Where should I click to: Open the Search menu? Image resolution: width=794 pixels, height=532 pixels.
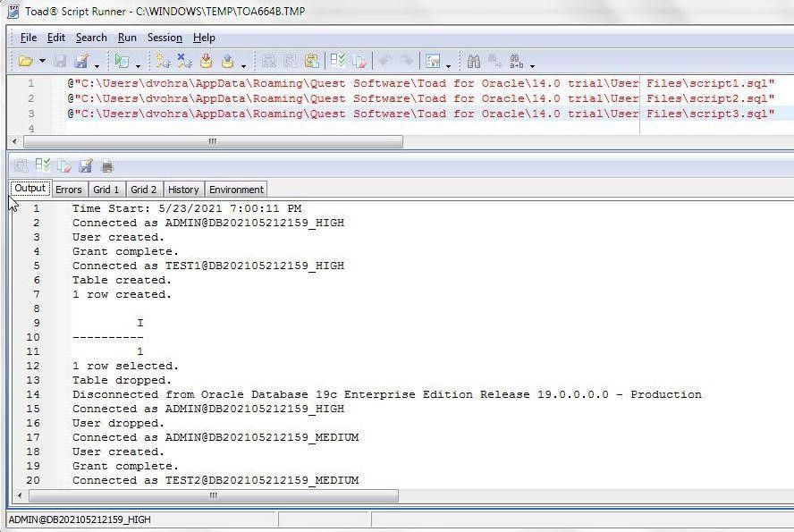tap(91, 38)
